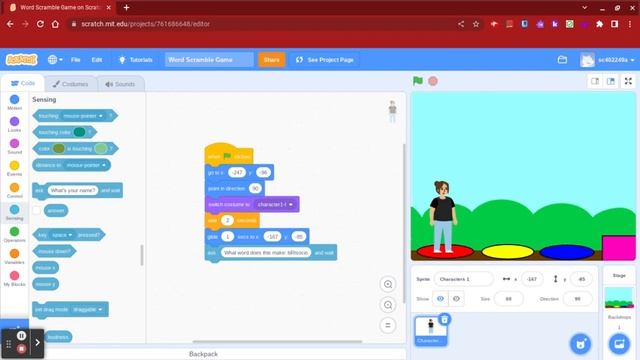The width and height of the screenshot is (640, 360).
Task: Open a new browser tab
Action: point(126,7)
